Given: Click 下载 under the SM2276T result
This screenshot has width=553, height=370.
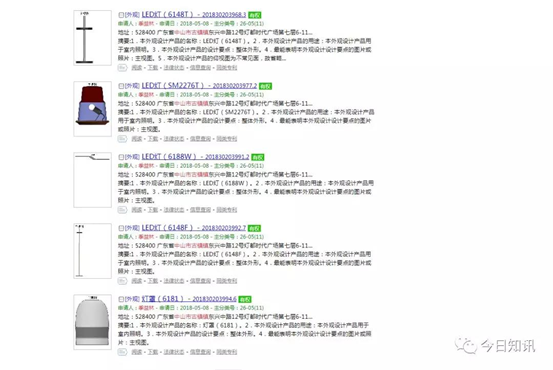Looking at the screenshot, I should 153,139.
